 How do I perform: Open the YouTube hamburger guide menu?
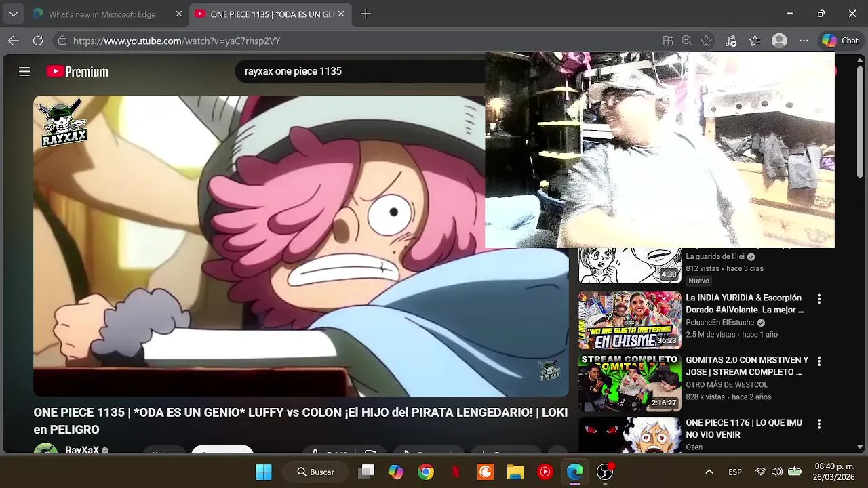pyautogui.click(x=24, y=71)
